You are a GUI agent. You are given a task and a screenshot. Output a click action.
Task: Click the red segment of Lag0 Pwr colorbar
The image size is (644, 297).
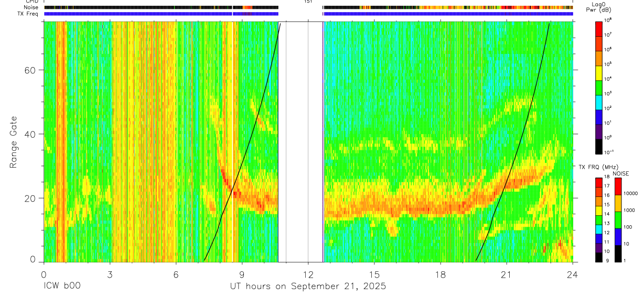click(x=599, y=29)
